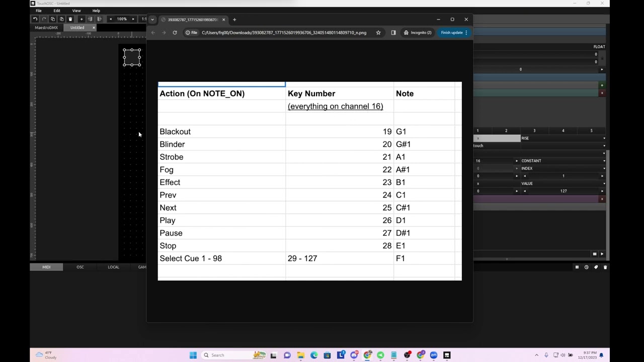Screen dimensions: 644x362
Task: Select column 5 in message editor
Action: tap(591, 131)
